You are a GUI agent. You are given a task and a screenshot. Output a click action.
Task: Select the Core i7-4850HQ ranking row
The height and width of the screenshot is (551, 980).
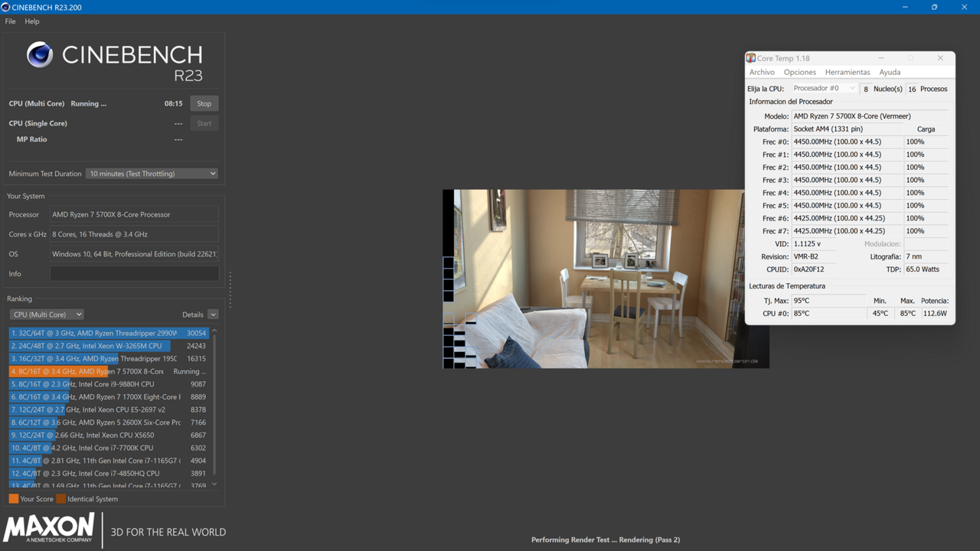(x=108, y=474)
